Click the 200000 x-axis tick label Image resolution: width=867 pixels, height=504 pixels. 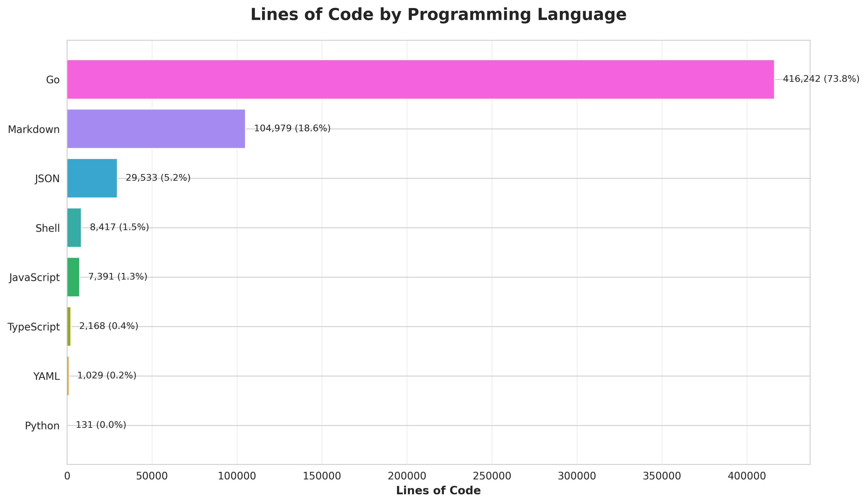pos(407,476)
